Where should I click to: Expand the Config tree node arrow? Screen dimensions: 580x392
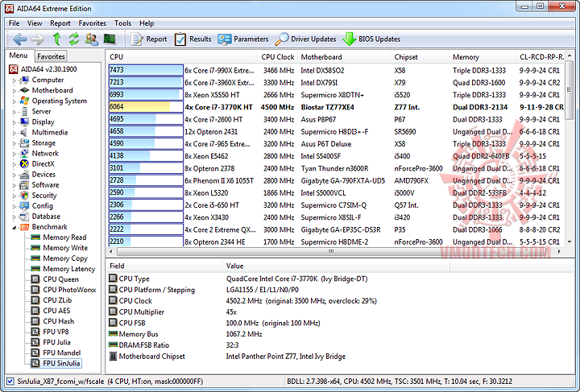(x=14, y=206)
